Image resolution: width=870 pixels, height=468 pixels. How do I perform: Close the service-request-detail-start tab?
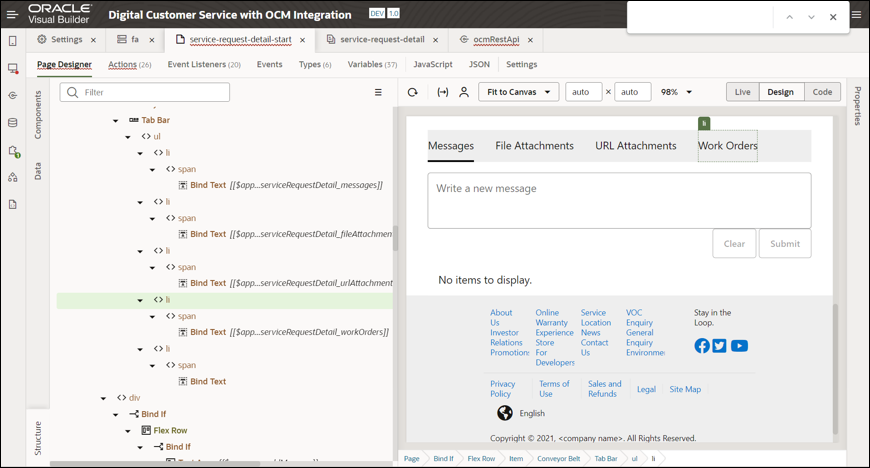point(302,40)
